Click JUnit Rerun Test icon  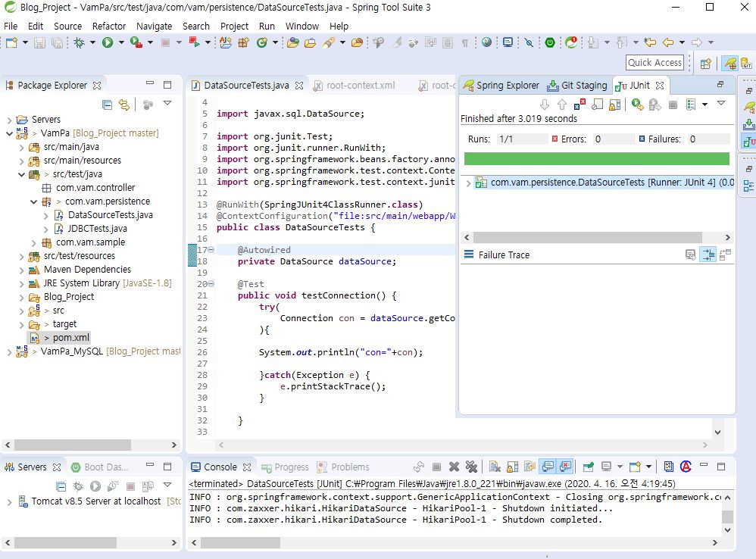pyautogui.click(x=637, y=105)
